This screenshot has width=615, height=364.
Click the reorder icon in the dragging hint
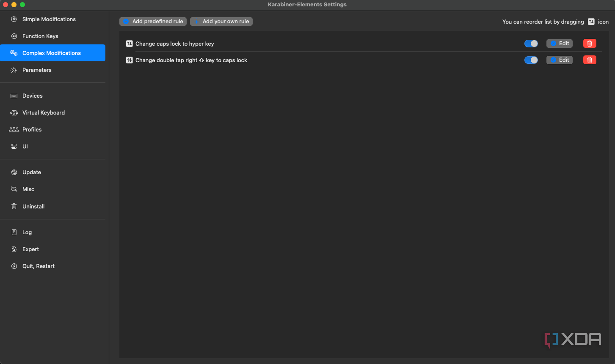pyautogui.click(x=591, y=22)
